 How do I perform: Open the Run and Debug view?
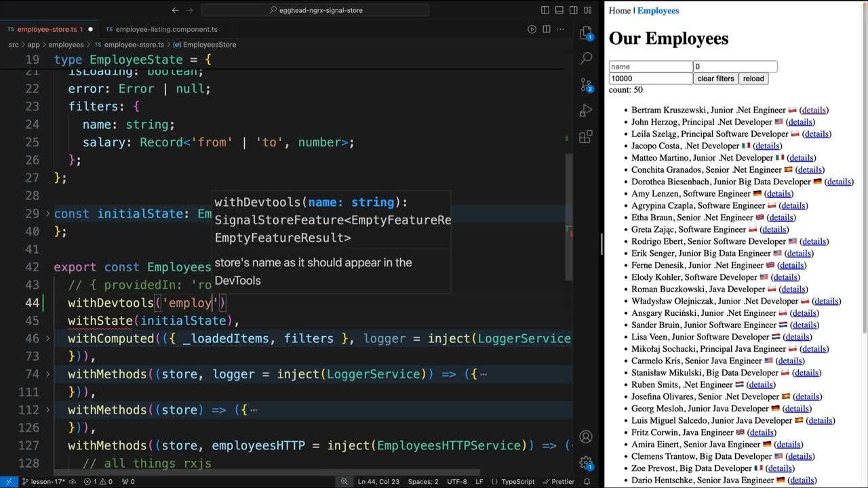point(586,110)
